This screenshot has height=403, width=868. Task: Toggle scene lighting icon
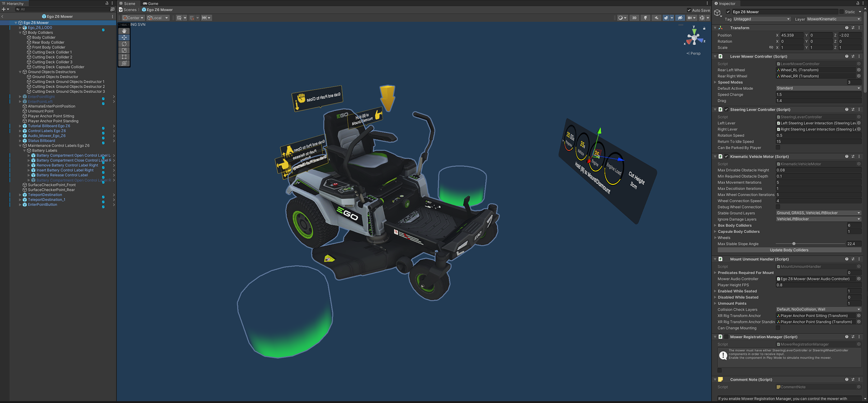point(646,18)
